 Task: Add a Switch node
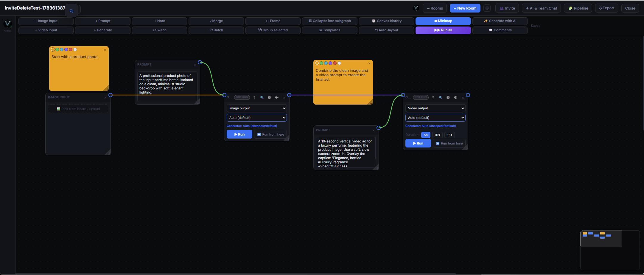pyautogui.click(x=159, y=30)
